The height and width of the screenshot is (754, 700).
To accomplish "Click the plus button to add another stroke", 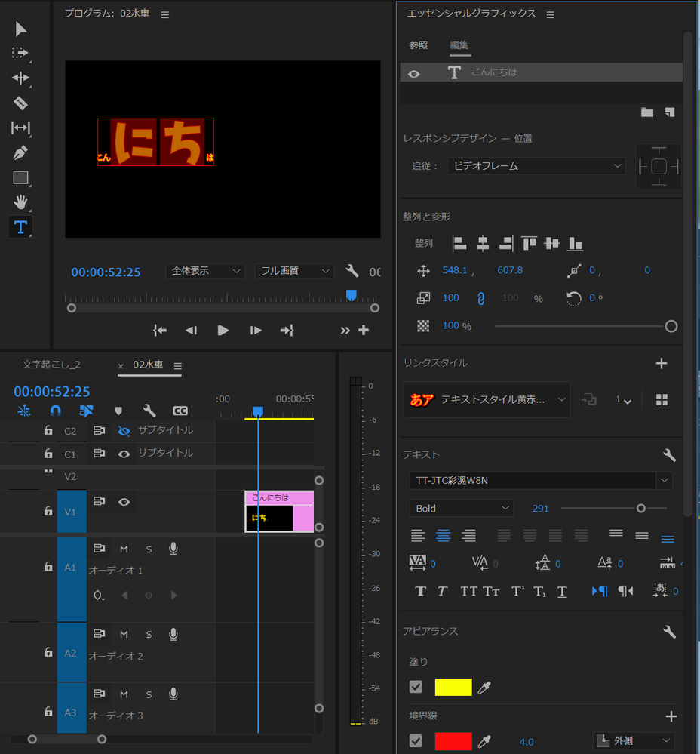I will click(671, 716).
